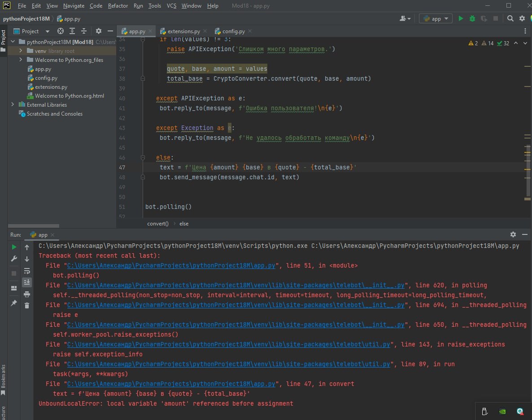Rerun app in the Run panel
Screen dimensions: 532x420
tap(14, 247)
